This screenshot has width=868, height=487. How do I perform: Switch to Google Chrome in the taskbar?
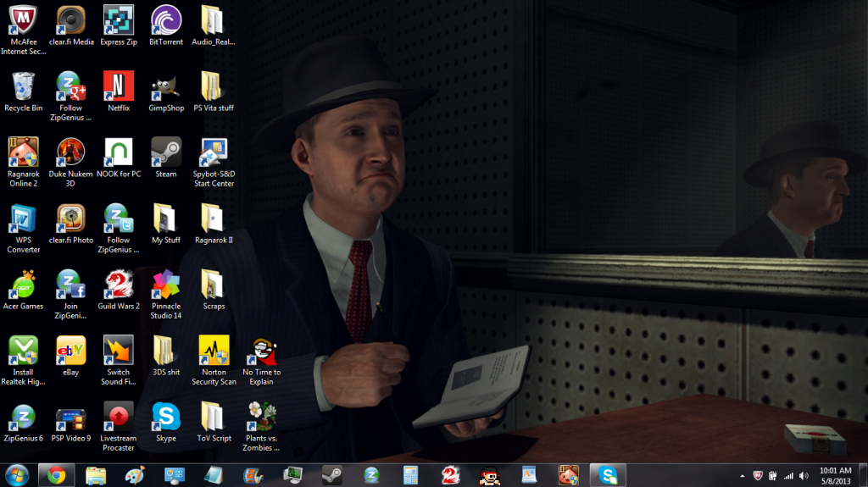point(56,475)
